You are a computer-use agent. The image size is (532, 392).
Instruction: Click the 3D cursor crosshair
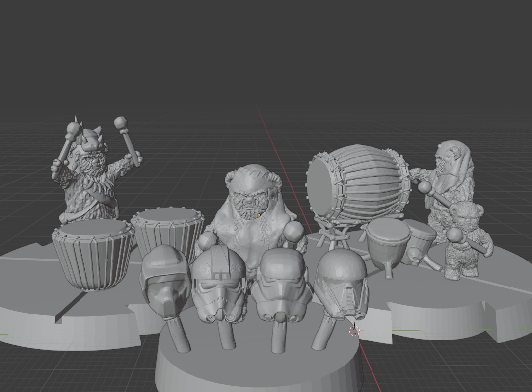(354, 330)
